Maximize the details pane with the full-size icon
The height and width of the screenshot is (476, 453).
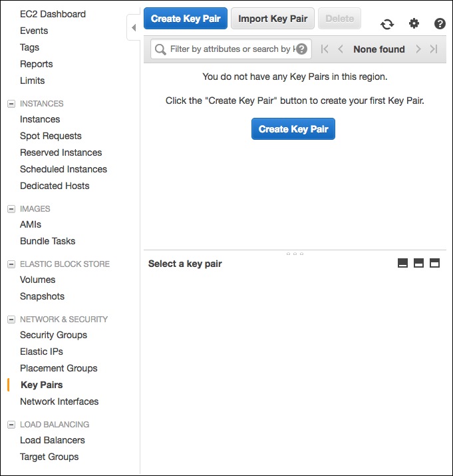click(x=434, y=263)
